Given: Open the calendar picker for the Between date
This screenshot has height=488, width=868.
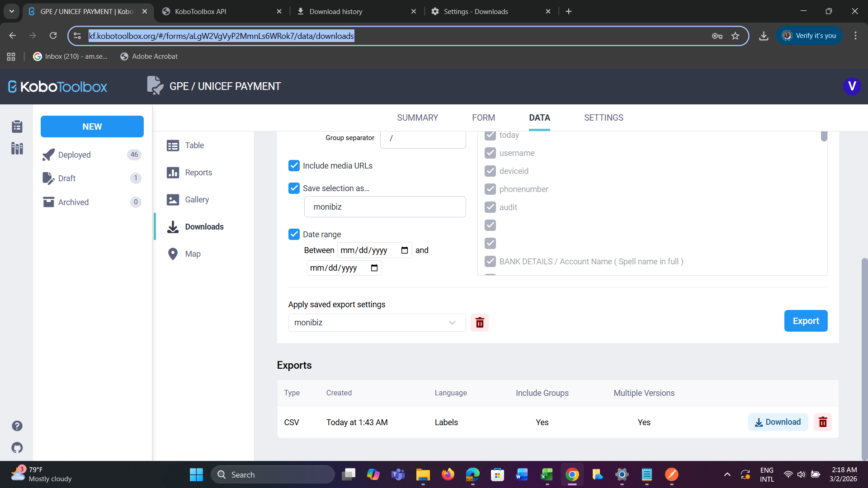Looking at the screenshot, I should click(x=405, y=250).
